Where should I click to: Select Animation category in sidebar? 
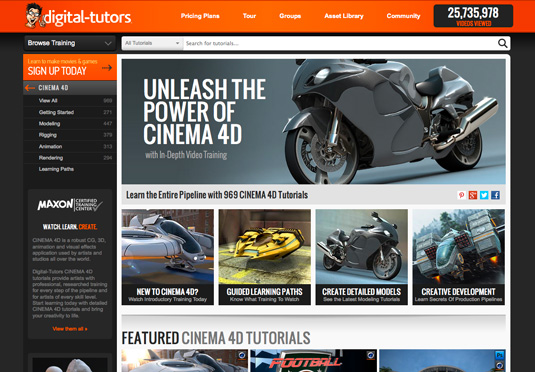pyautogui.click(x=70, y=146)
